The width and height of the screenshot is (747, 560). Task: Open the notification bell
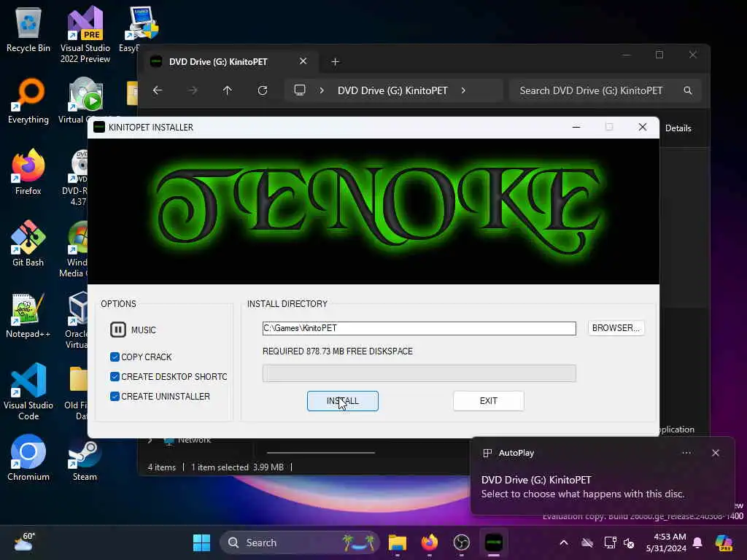[697, 542]
